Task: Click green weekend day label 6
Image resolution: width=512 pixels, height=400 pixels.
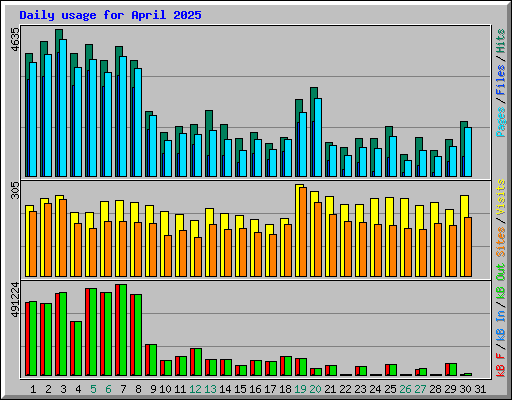Action: [x=108, y=389]
